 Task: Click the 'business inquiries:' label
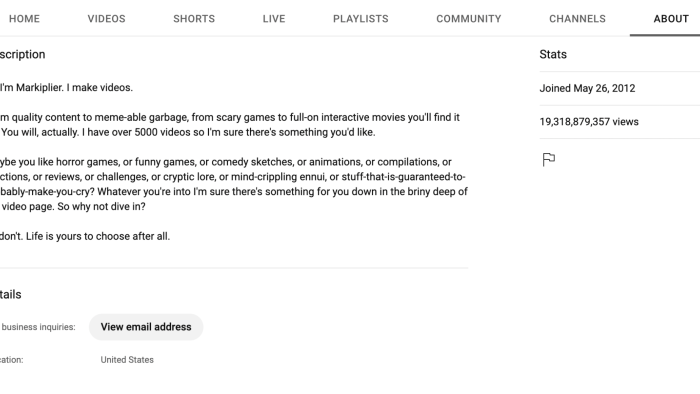pos(38,327)
